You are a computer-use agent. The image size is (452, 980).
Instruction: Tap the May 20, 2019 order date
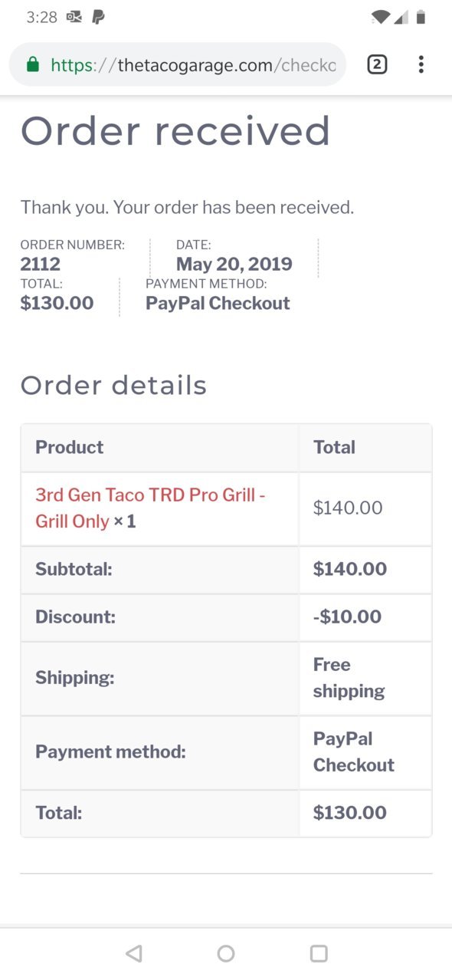point(234,265)
